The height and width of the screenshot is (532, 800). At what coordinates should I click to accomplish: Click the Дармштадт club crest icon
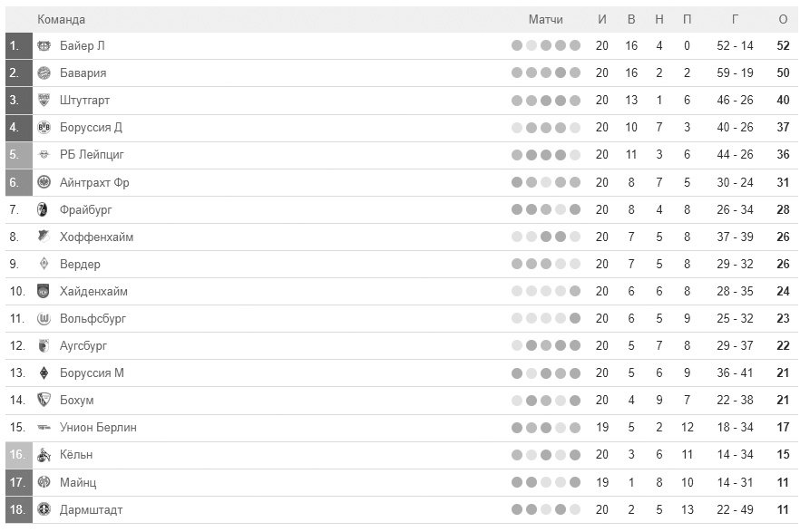click(44, 509)
